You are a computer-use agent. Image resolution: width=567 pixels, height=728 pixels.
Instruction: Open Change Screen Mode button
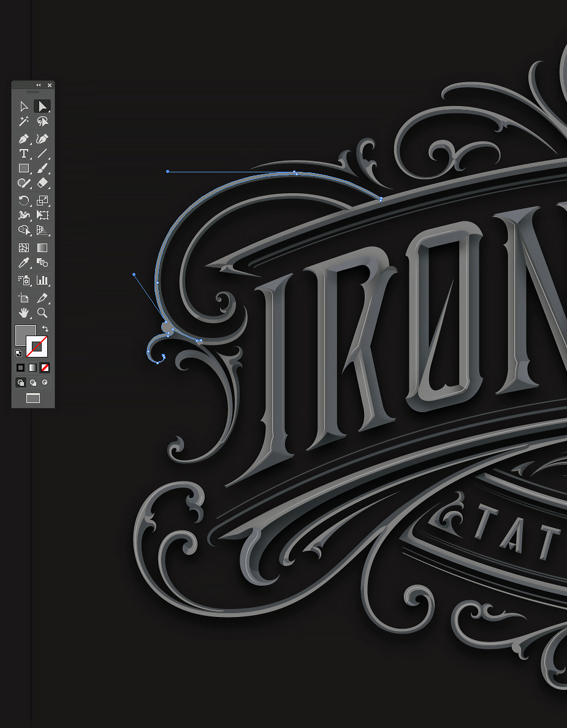pos(33,398)
